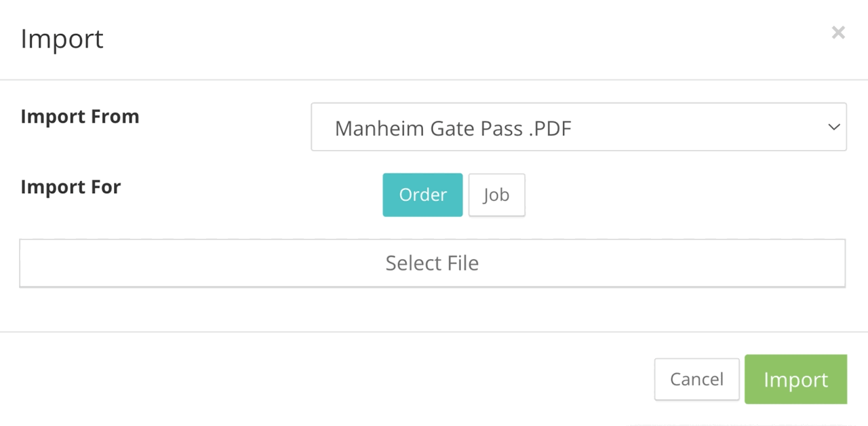Expand the Import From dropdown arrow

833,127
